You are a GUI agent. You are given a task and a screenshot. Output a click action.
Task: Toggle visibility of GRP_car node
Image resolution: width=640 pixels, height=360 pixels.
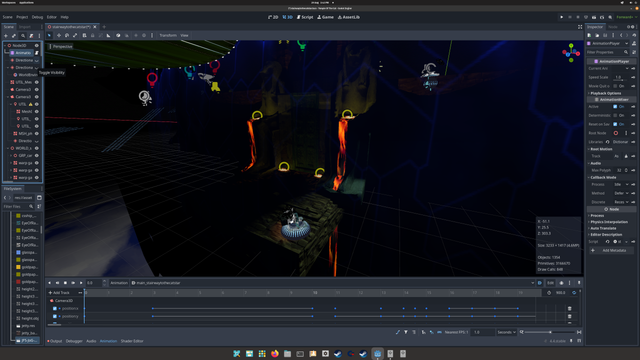point(36,156)
